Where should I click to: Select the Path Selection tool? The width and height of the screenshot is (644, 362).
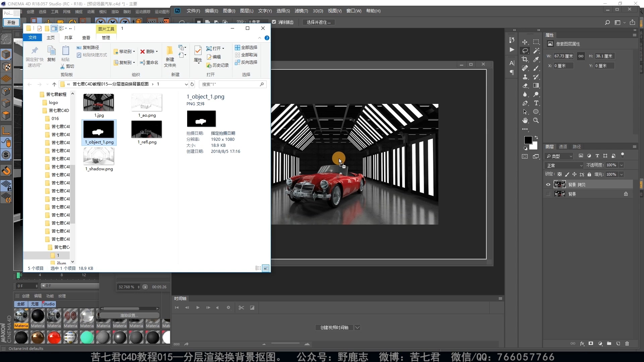525,112
